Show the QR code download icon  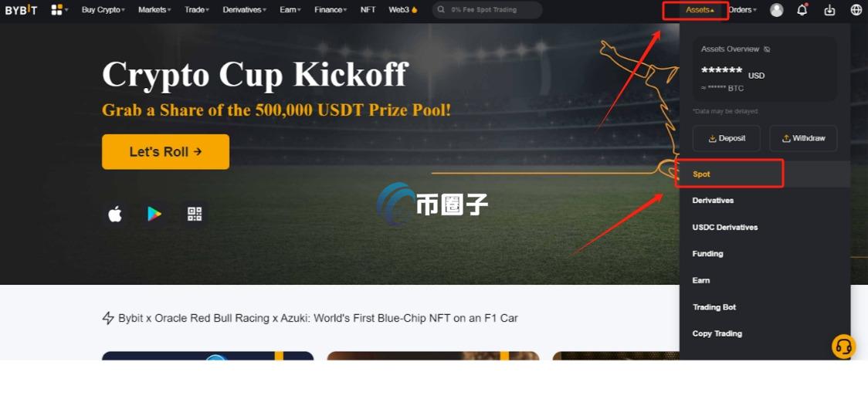pos(195,215)
